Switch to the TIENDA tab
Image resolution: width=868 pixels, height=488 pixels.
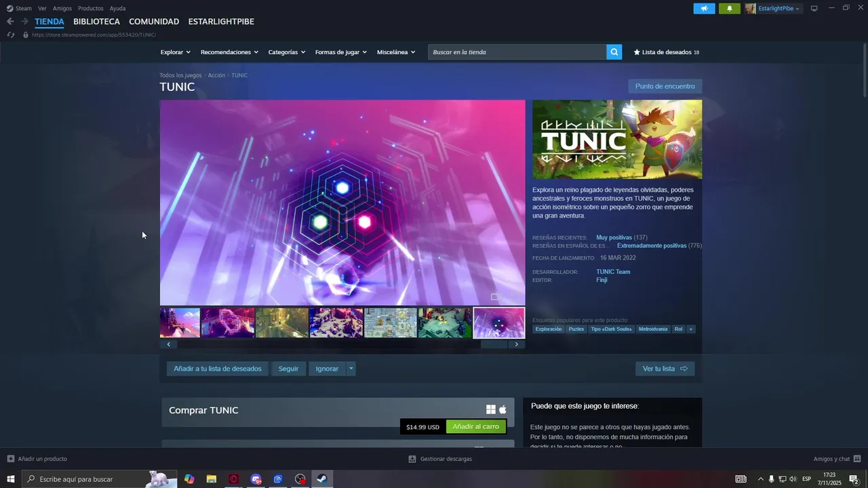coord(50,22)
